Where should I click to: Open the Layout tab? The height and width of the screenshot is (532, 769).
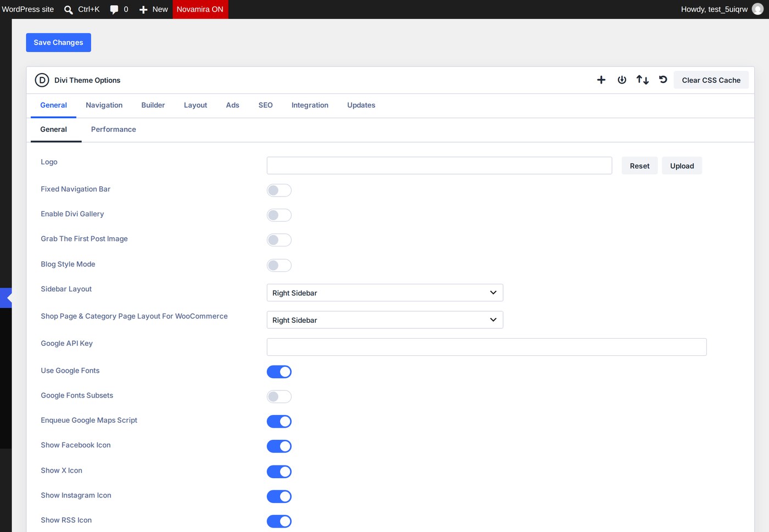coord(196,105)
